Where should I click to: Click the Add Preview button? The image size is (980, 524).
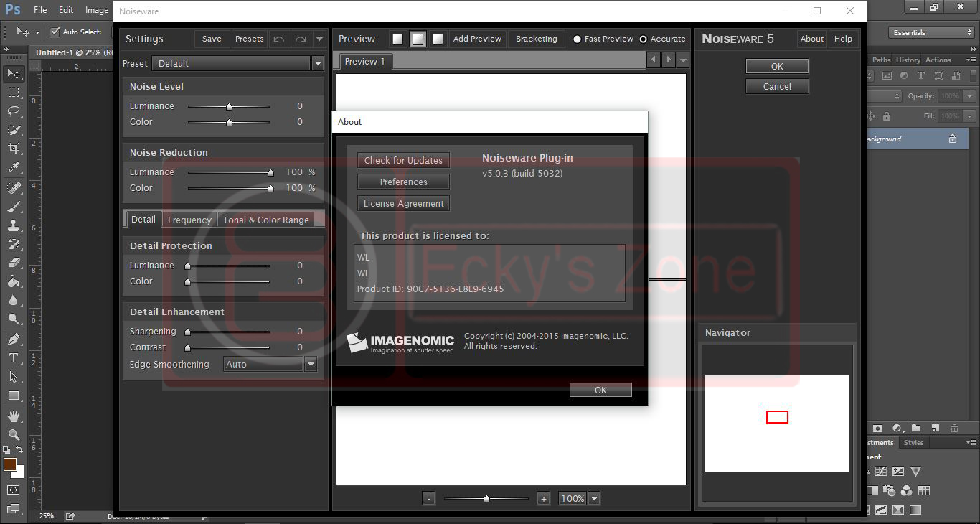[x=477, y=39]
